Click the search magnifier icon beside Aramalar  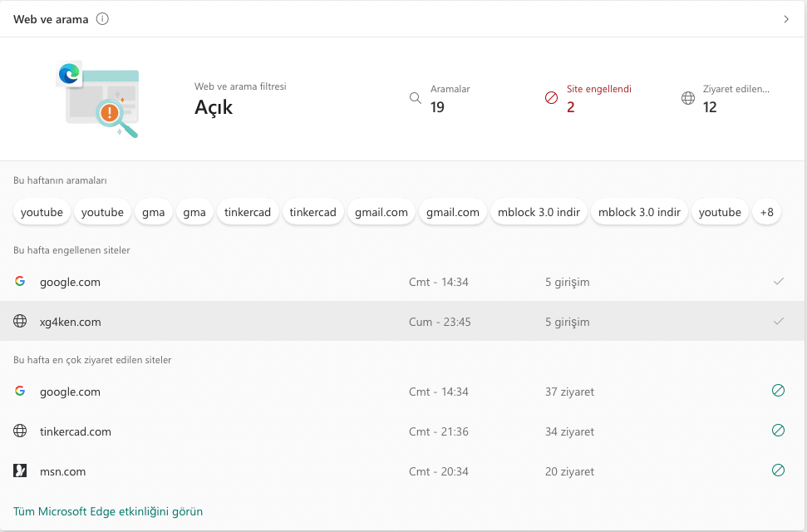[416, 98]
